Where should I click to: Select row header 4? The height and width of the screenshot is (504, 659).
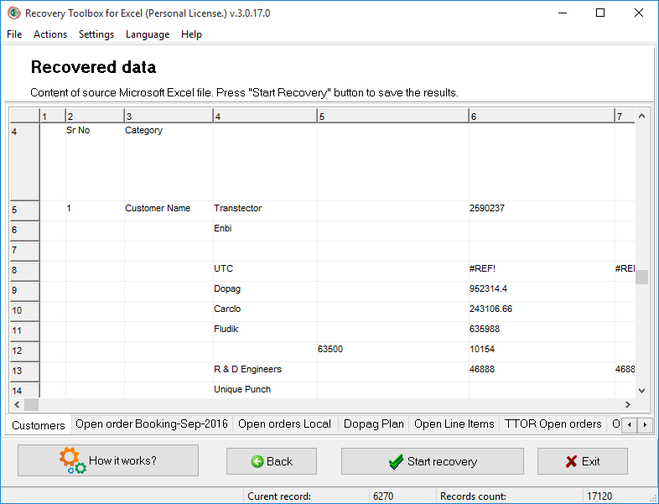tap(24, 161)
